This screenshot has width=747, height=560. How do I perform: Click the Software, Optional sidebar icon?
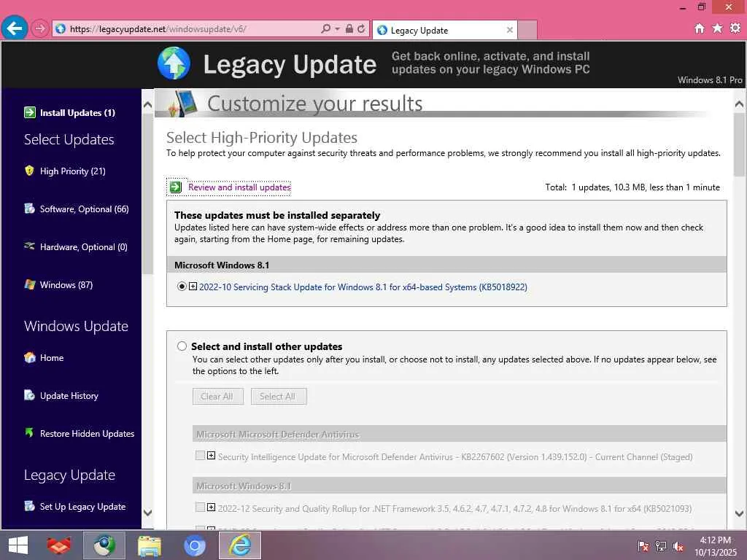coord(29,209)
